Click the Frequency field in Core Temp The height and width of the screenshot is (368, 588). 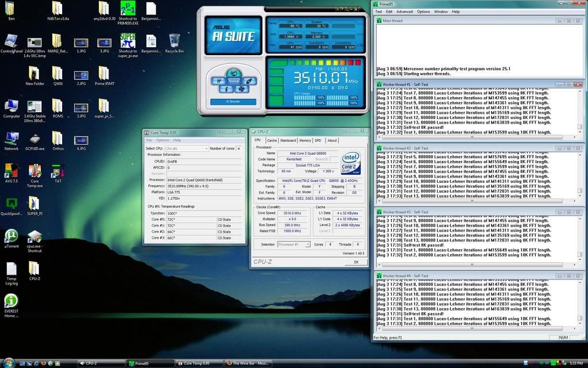coord(204,186)
